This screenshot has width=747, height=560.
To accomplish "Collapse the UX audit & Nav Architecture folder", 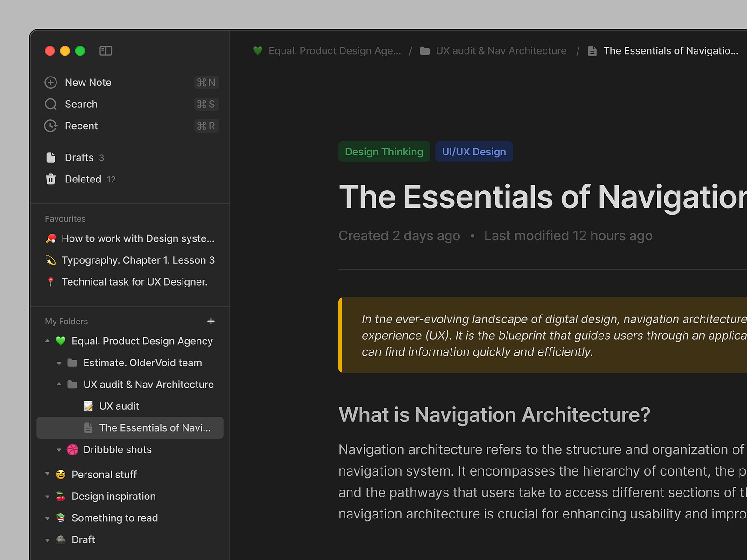I will click(59, 384).
